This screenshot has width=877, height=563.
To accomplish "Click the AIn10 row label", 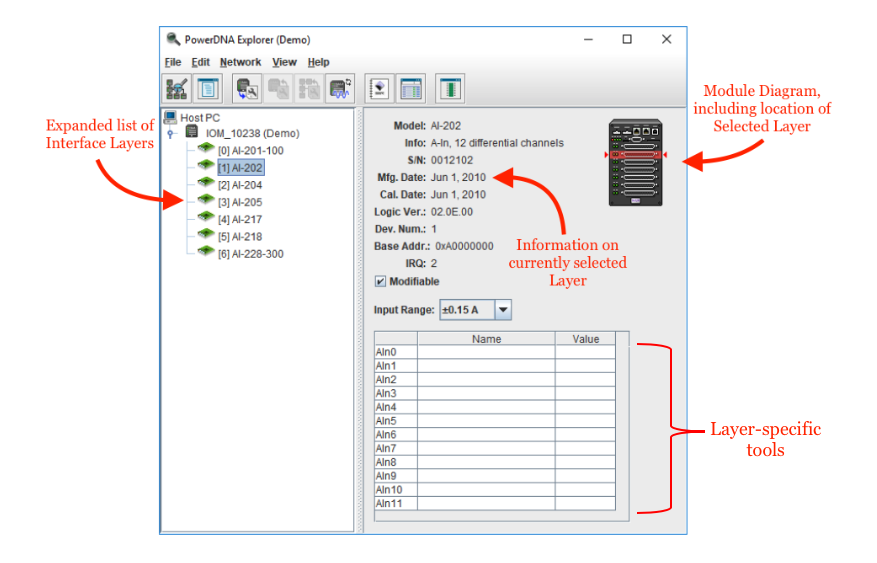I will 396,490.
